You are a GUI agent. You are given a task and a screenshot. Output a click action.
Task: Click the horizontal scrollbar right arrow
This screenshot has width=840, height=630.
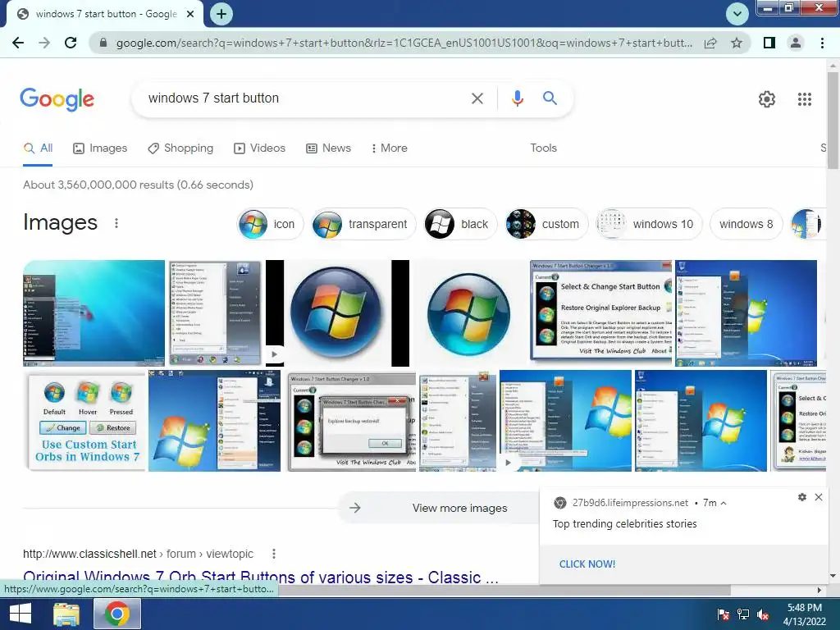tap(819, 590)
